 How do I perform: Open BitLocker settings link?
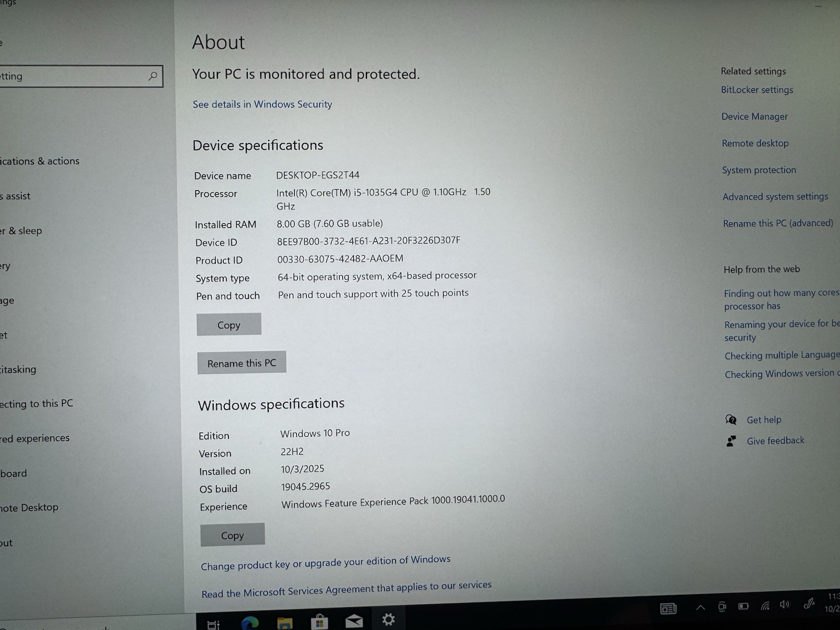757,90
